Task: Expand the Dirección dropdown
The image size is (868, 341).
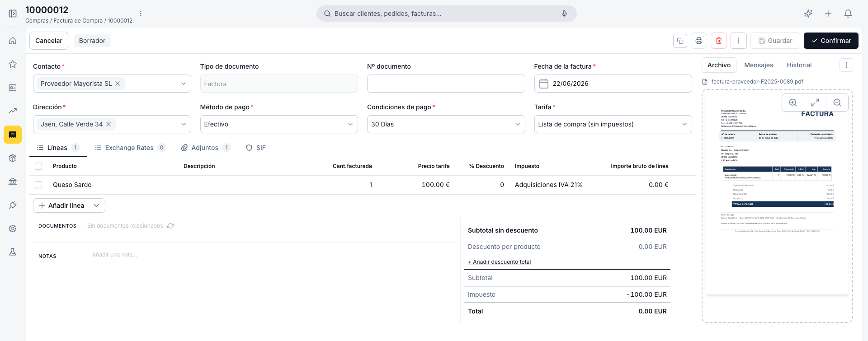Action: (x=184, y=124)
